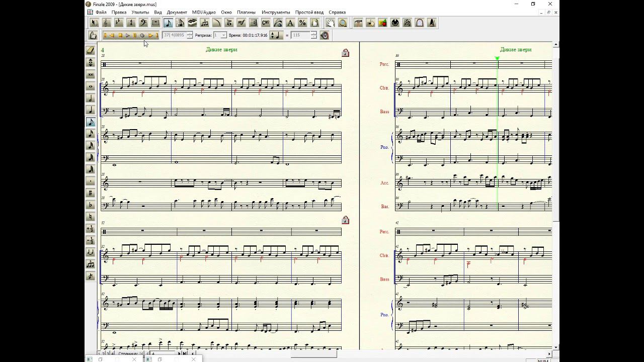Select the Text tool letter A
Image resolution: width=644 pixels, height=362 pixels.
click(290, 23)
